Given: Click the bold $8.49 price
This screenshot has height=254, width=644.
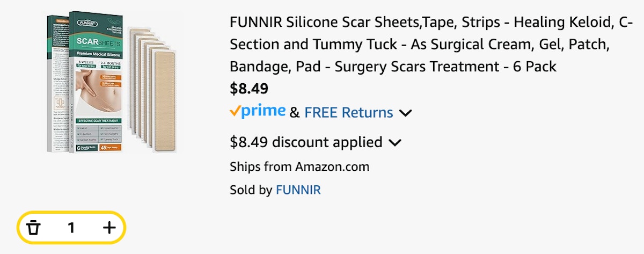Looking at the screenshot, I should (x=249, y=88).
